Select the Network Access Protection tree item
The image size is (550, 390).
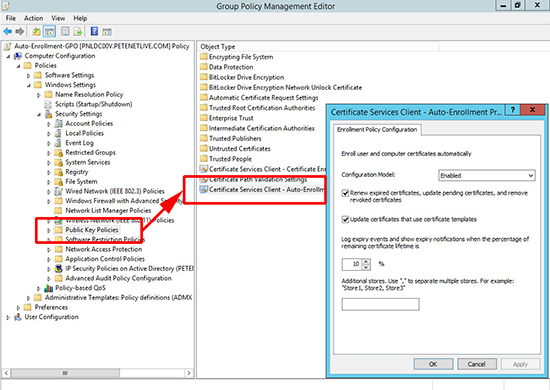103,249
